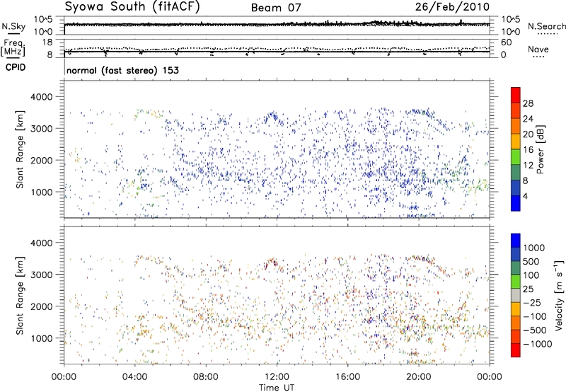Click the 'Freq. [MHz]' axis label
566x392 pixels.
(13, 47)
